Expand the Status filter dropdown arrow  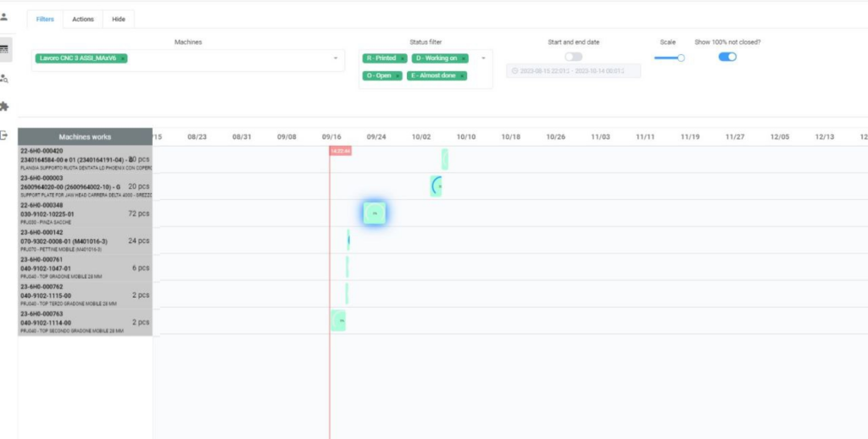tap(483, 58)
